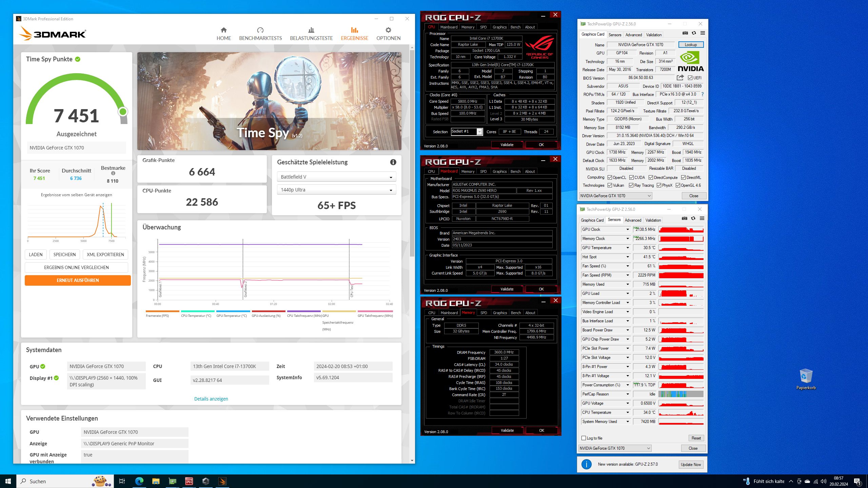Click the Windows Start button
This screenshot has height=488, width=868.
8,481
